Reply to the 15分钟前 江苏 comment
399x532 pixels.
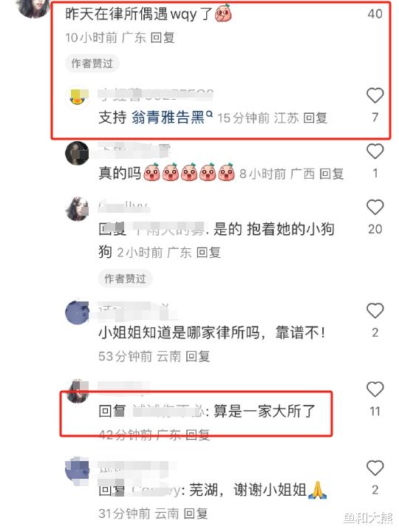pos(315,118)
